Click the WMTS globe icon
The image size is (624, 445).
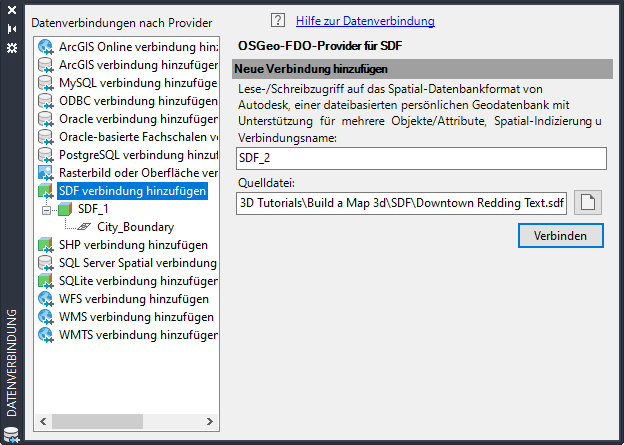(x=45, y=335)
